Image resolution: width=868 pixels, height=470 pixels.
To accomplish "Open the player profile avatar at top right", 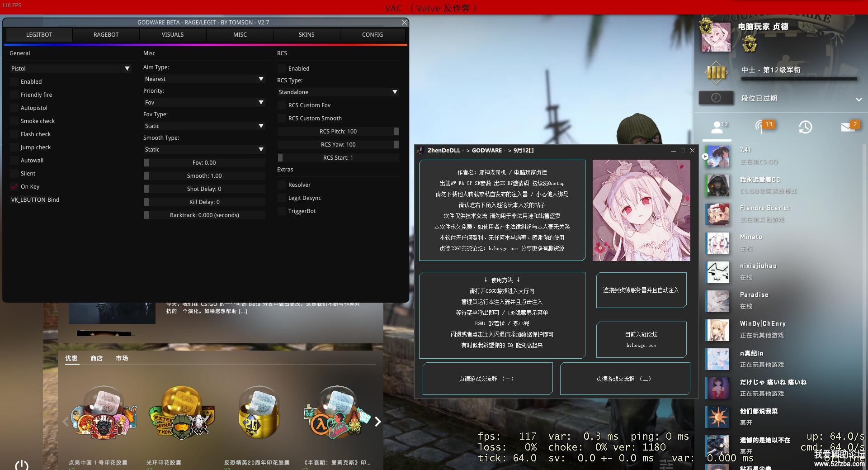I will pos(716,37).
